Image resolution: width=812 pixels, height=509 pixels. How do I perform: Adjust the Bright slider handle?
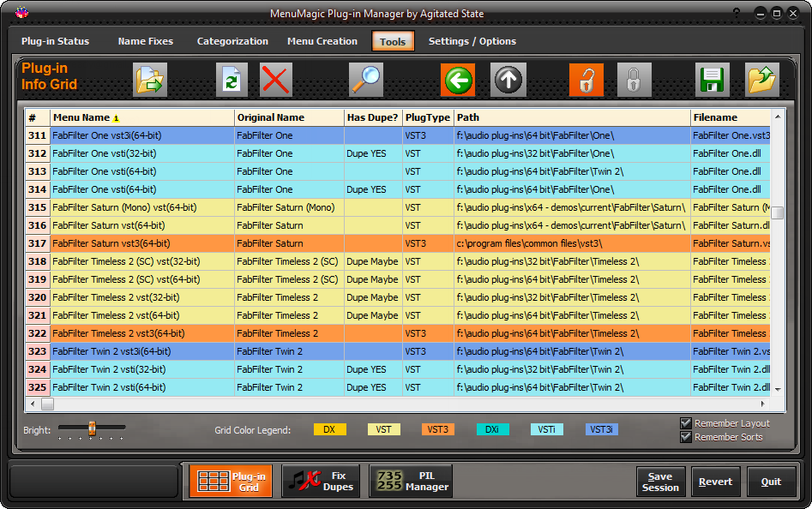[x=93, y=428]
